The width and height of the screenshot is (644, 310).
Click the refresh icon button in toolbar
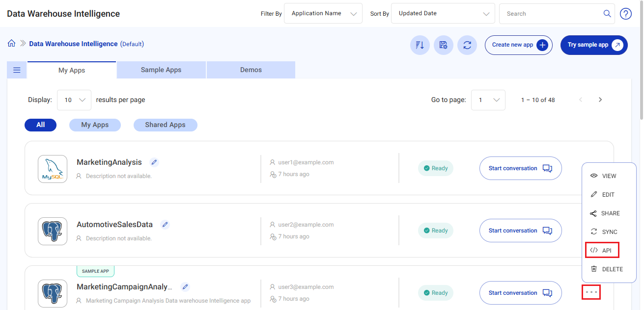pyautogui.click(x=467, y=45)
